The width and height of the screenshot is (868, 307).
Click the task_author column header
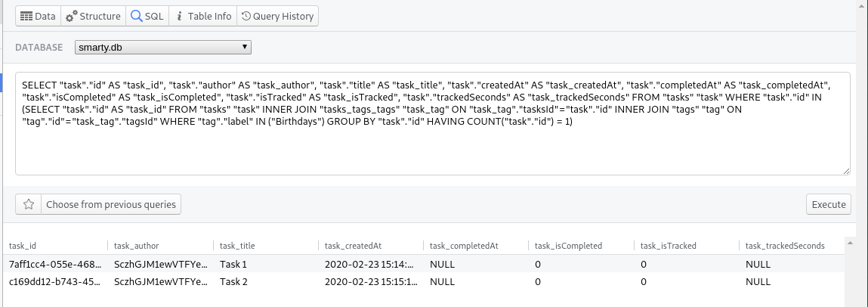[161, 246]
